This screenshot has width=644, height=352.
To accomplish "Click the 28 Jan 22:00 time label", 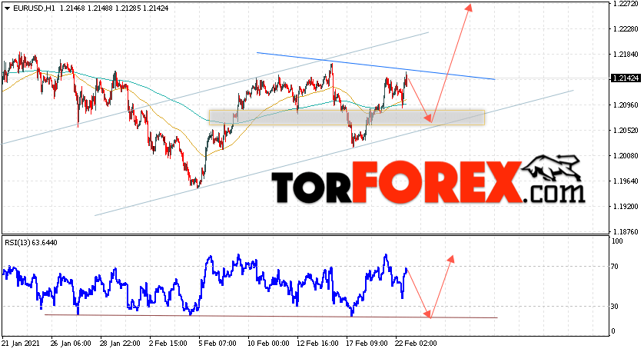I will tap(120, 344).
